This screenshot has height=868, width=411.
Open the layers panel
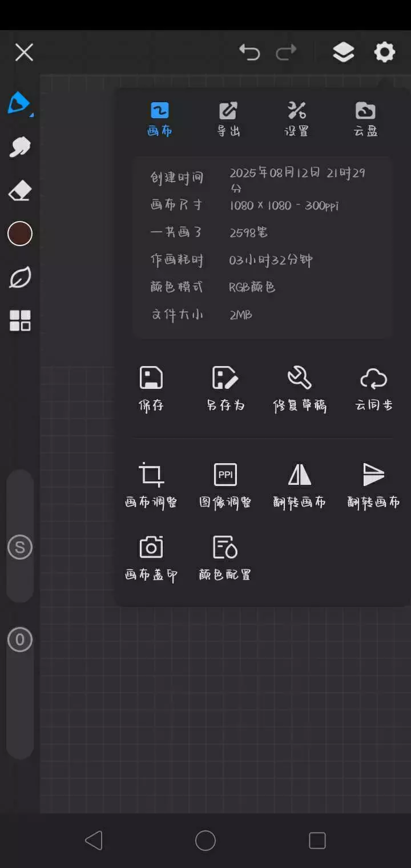click(x=343, y=53)
